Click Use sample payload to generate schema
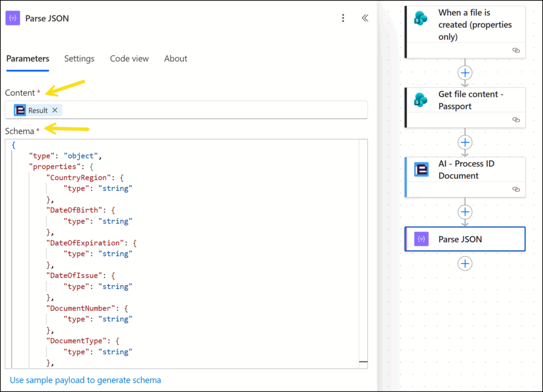The image size is (543, 392). (x=85, y=380)
